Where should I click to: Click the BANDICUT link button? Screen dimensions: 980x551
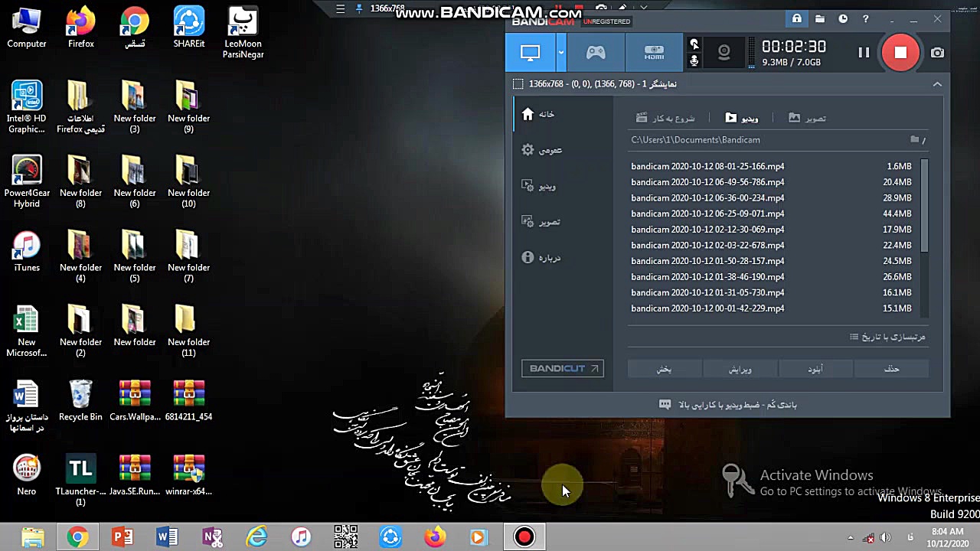563,368
